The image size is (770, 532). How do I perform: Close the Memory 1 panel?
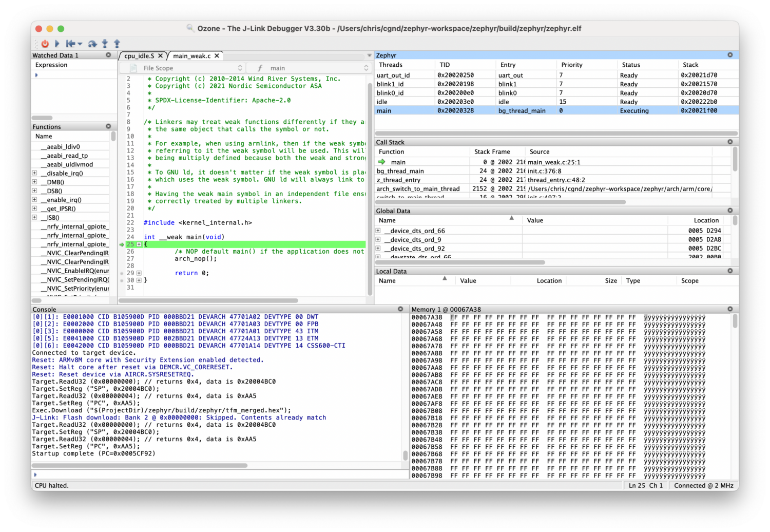[x=730, y=309]
